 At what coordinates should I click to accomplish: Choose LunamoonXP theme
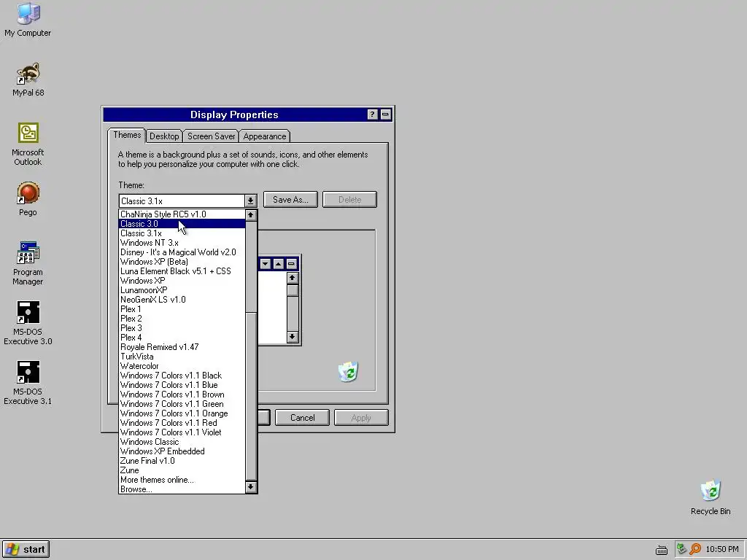pyautogui.click(x=182, y=290)
